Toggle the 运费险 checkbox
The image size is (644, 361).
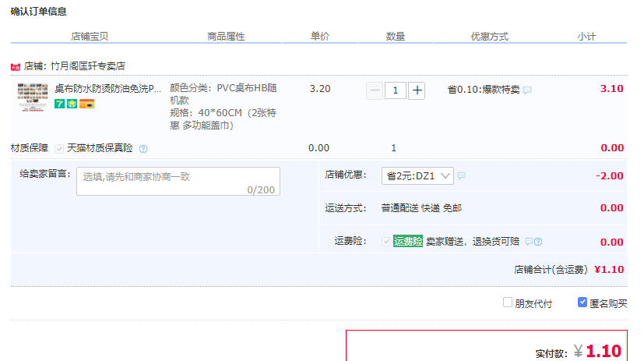[x=386, y=242]
